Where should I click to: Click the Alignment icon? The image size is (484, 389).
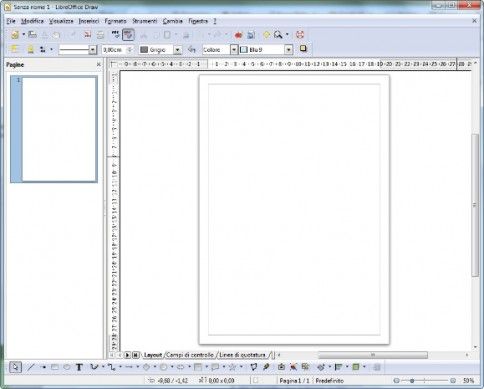pos(338,367)
